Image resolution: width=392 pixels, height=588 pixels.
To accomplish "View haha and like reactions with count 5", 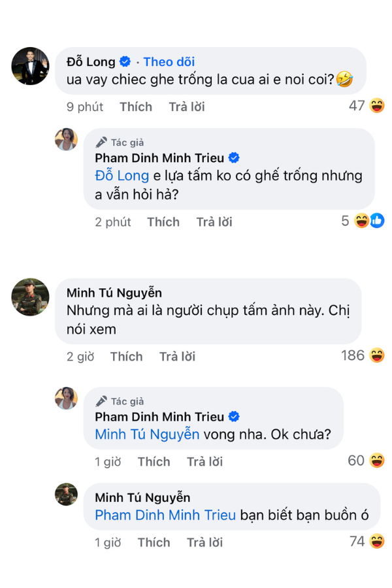I will point(363,221).
